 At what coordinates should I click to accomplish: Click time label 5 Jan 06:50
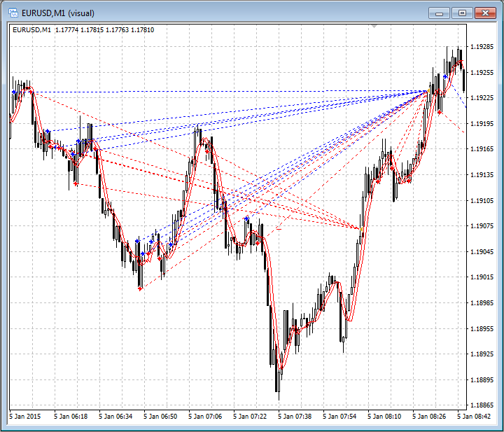tap(160, 417)
